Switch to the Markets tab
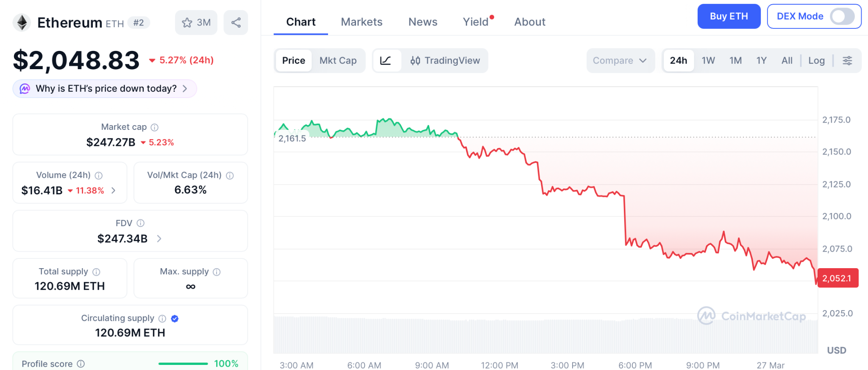This screenshot has height=370, width=868. pos(362,22)
